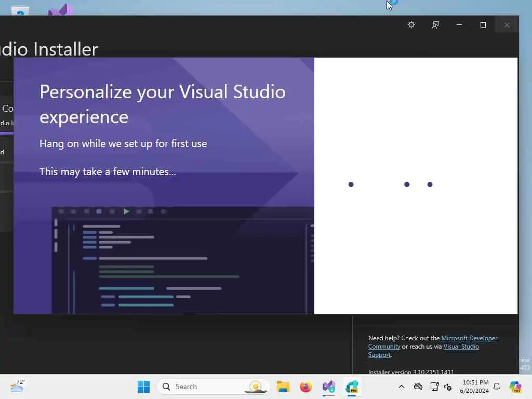The width and height of the screenshot is (532, 399).
Task: Open the display connection tray icon
Action: point(434,387)
